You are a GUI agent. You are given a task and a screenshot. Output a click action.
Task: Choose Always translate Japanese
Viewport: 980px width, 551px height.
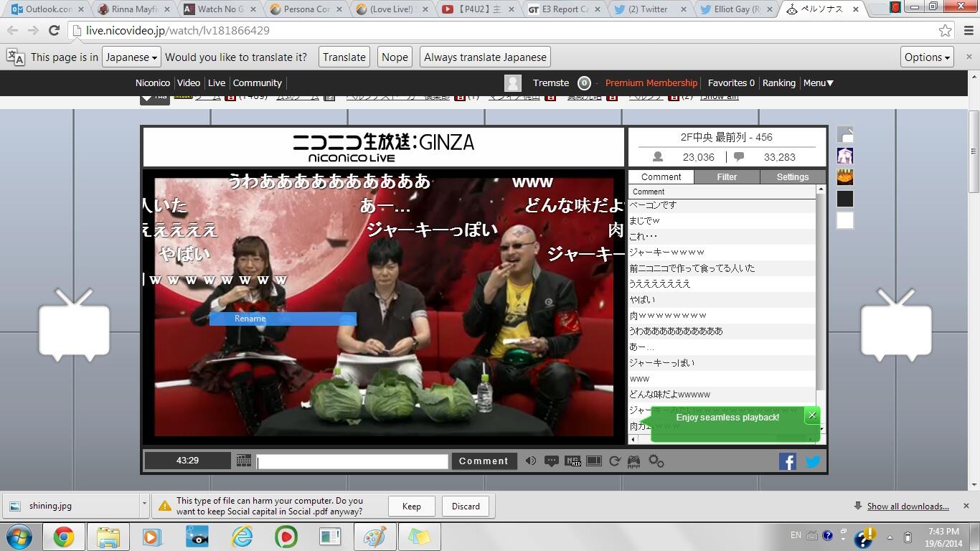(485, 57)
